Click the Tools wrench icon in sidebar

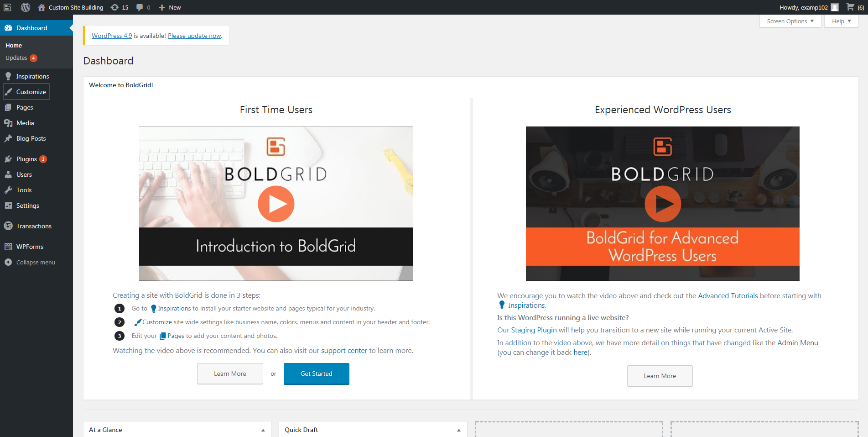(x=8, y=190)
